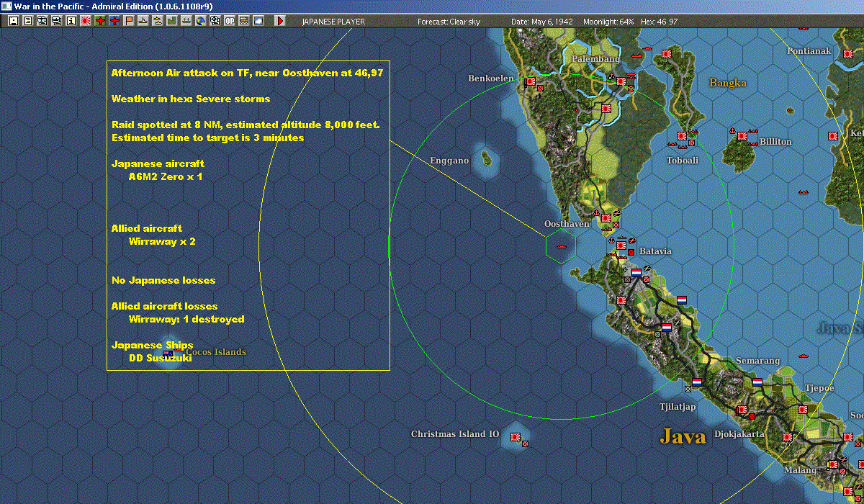Select the Japanese base at Toboali

681,136
